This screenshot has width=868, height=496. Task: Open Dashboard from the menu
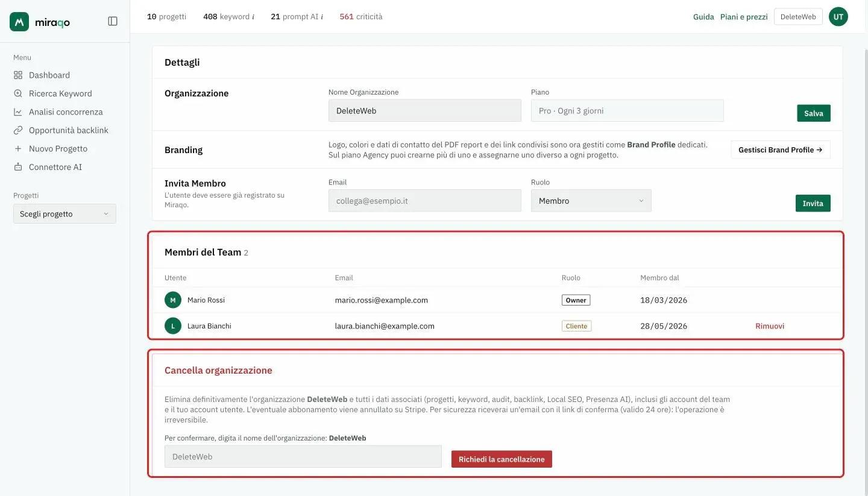(49, 75)
